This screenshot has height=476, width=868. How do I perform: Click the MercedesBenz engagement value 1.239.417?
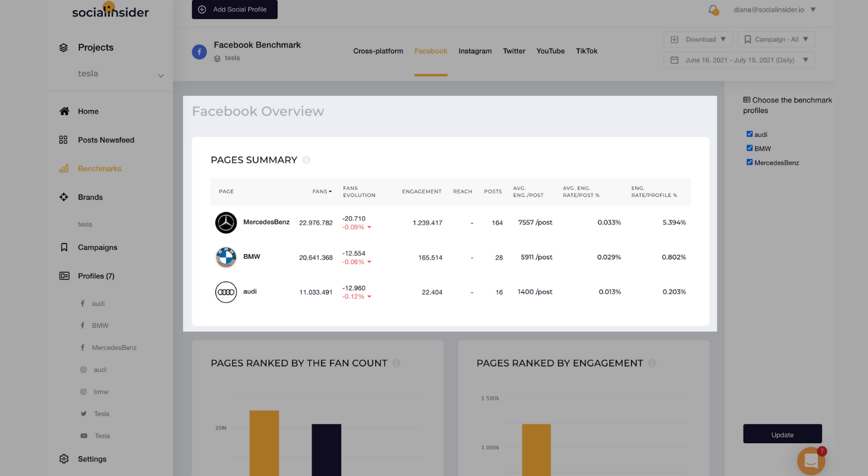point(427,223)
